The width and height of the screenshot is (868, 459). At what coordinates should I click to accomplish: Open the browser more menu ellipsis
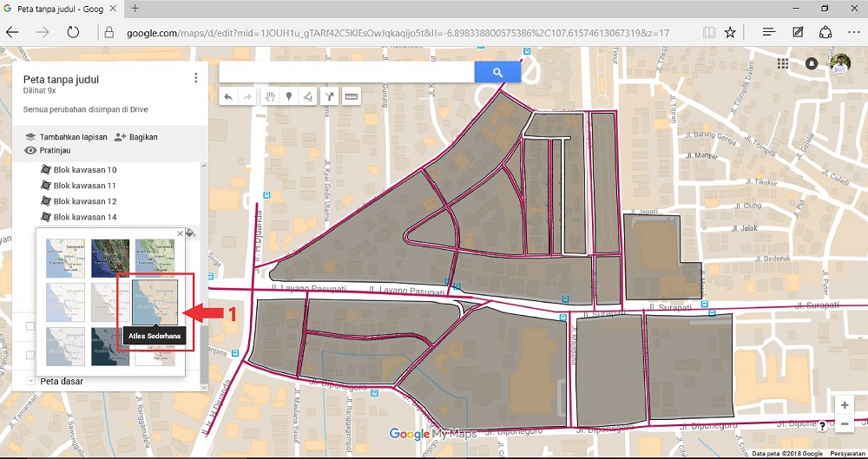pos(853,33)
